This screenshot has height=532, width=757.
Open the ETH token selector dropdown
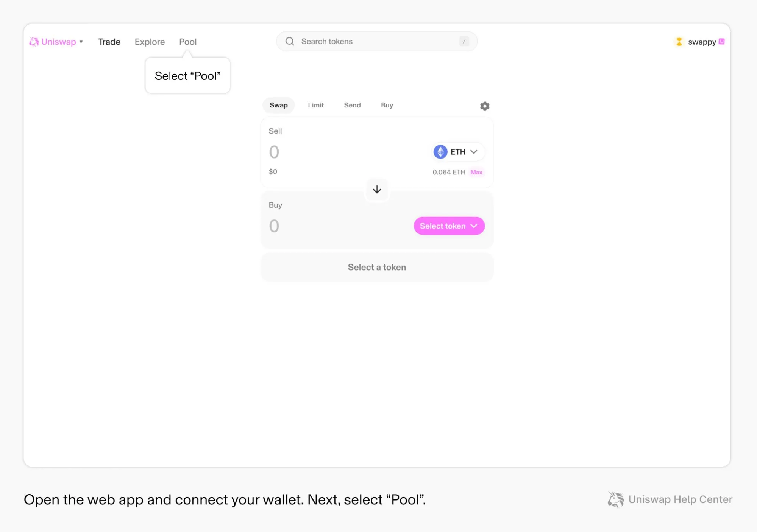click(458, 152)
